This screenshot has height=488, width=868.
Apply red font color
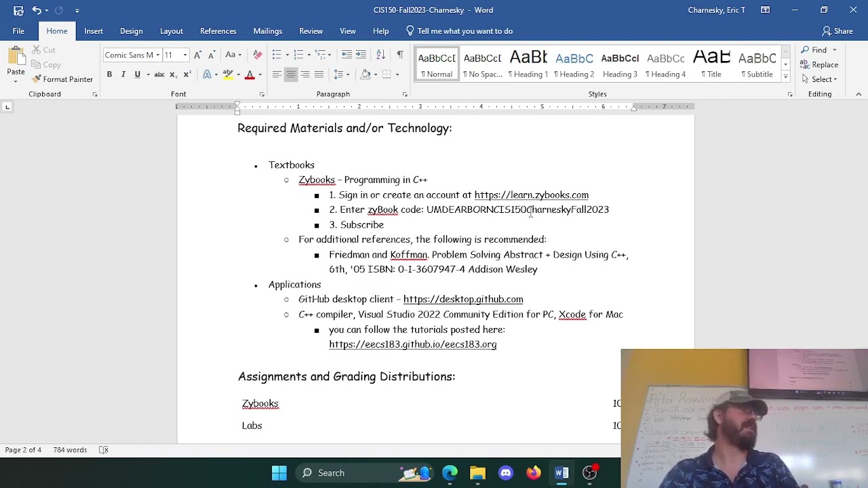tap(250, 75)
